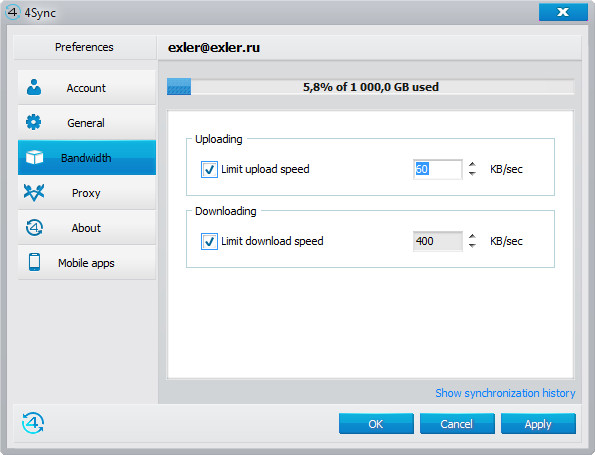Click the Mobile apps phone icon
The width and height of the screenshot is (595, 455).
tap(34, 262)
